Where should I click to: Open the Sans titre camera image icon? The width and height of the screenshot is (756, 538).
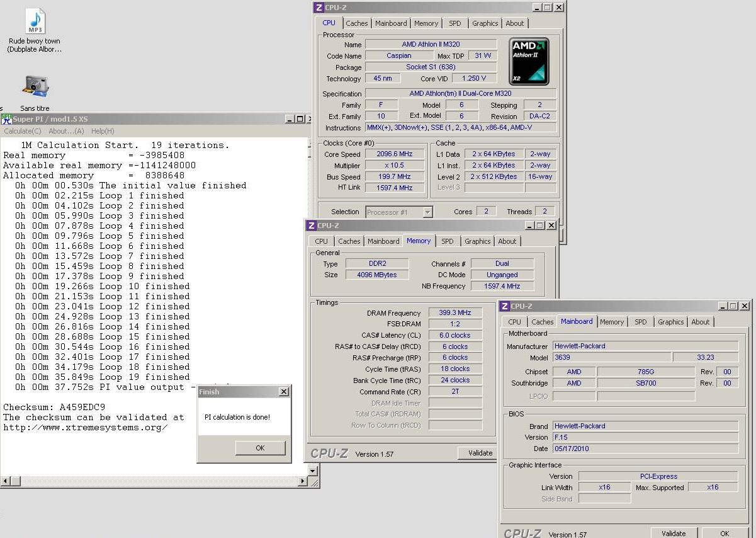click(35, 86)
